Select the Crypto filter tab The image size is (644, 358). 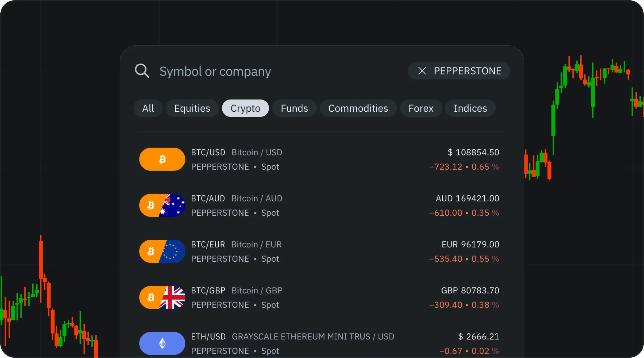pyautogui.click(x=245, y=108)
